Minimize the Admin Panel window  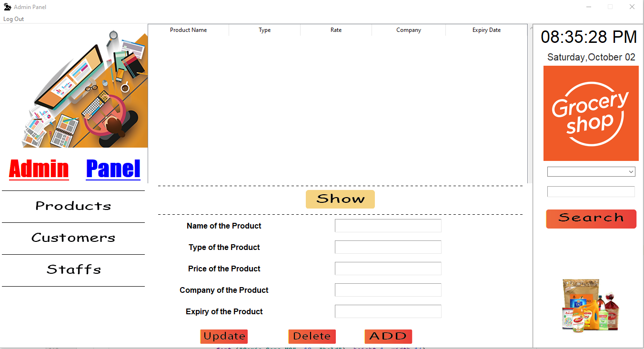[589, 7]
